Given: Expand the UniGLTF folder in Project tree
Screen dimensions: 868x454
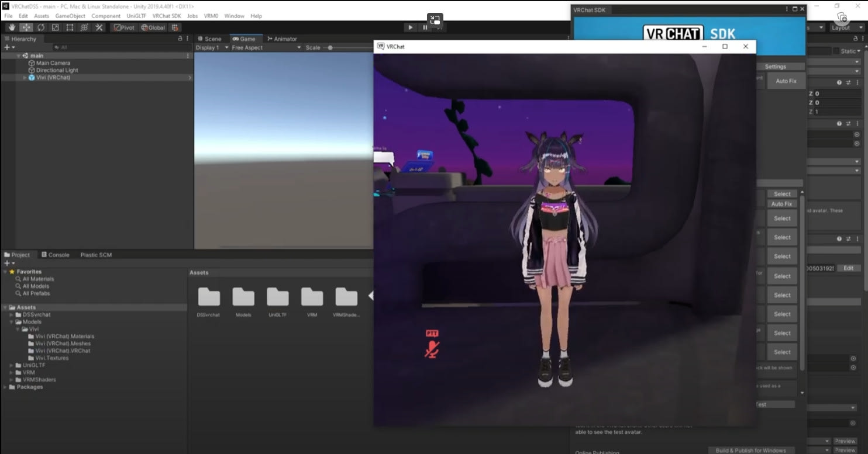Looking at the screenshot, I should 12,365.
